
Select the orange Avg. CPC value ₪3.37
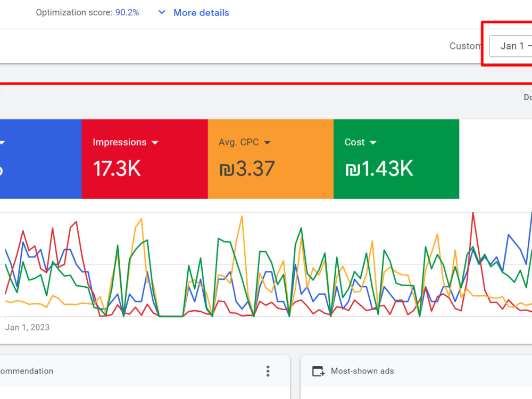point(247,169)
